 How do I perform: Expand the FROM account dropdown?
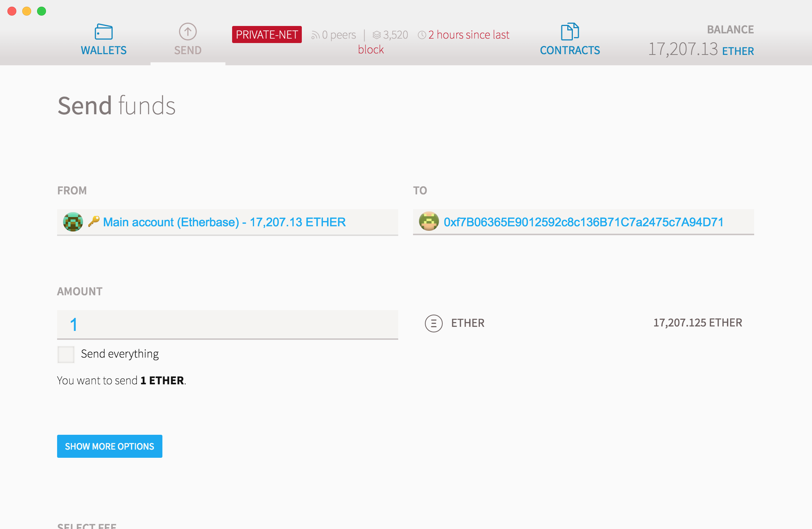tap(227, 222)
